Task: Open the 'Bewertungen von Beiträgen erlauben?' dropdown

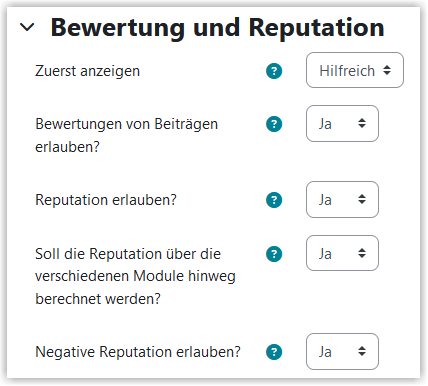Action: [342, 124]
